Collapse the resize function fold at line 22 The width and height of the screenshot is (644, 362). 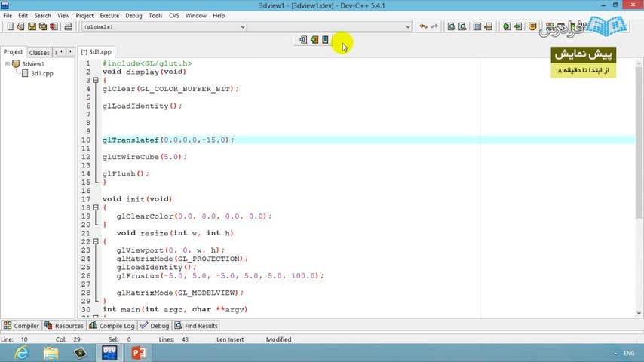[x=95, y=241]
